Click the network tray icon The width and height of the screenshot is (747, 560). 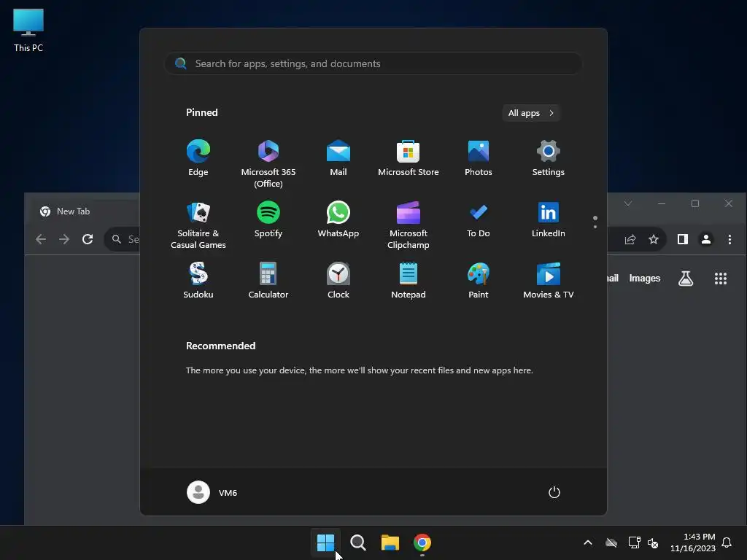[634, 542]
